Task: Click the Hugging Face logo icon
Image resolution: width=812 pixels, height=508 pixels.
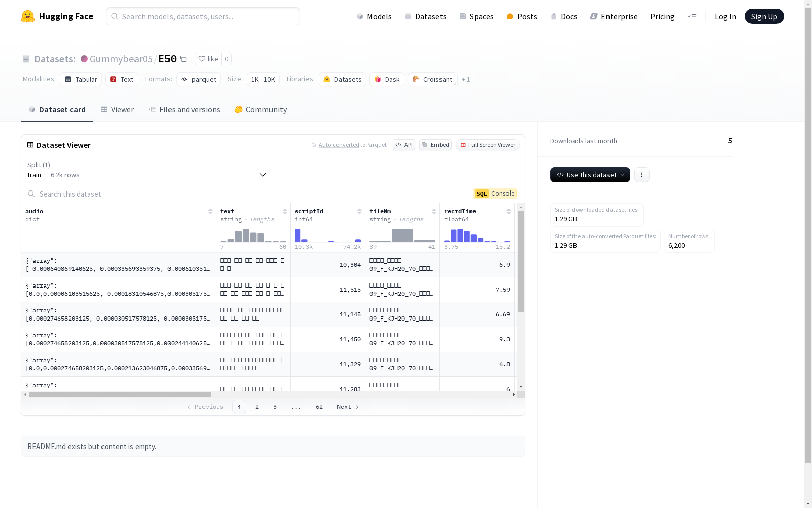Action: (28, 16)
